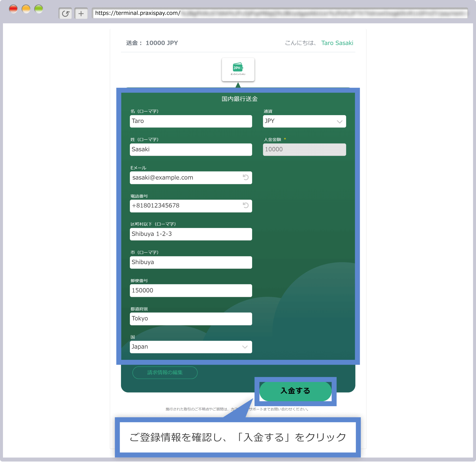Image resolution: width=476 pixels, height=464 pixels.
Task: Click the prefecture field containing Tokyo
Action: tap(191, 319)
